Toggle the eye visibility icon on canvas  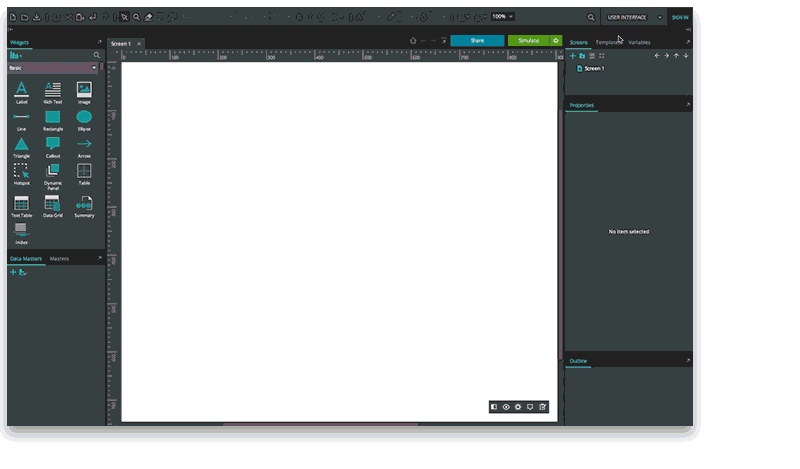[506, 407]
